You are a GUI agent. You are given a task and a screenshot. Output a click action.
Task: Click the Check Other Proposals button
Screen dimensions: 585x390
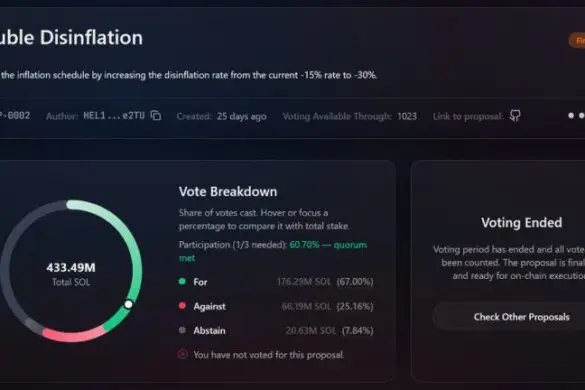[x=521, y=317]
